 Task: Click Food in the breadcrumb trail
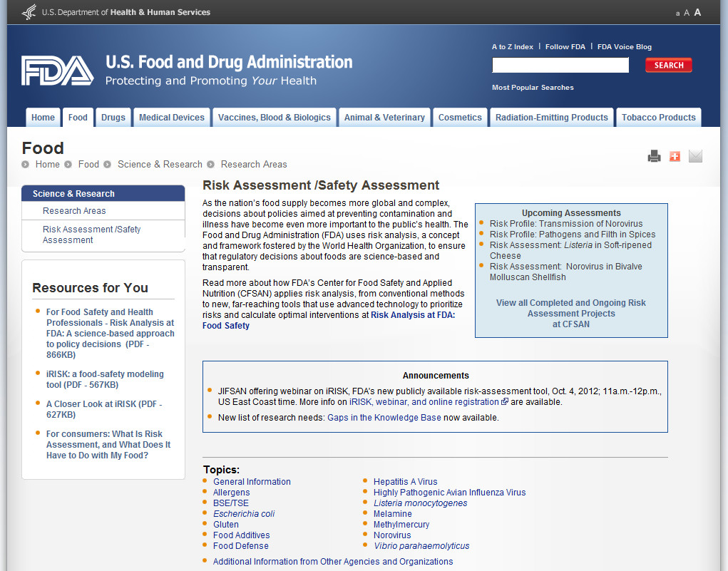click(88, 165)
